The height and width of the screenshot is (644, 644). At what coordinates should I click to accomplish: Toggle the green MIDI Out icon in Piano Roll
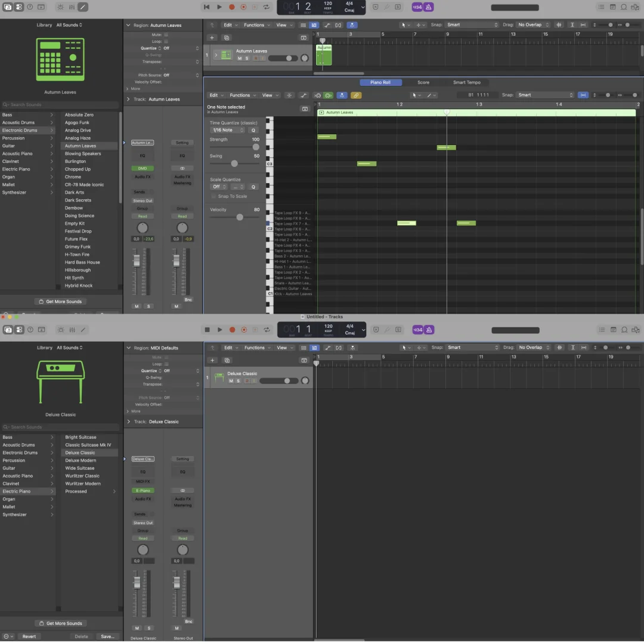point(329,95)
